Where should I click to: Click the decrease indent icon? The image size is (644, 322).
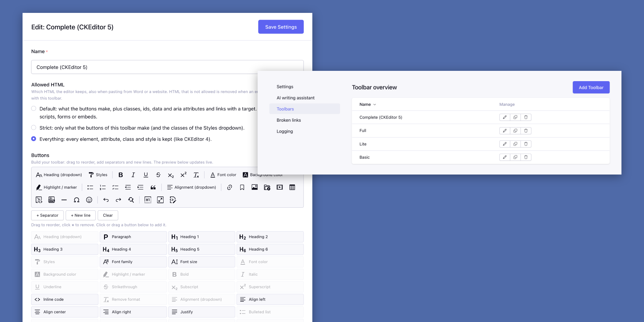pyautogui.click(x=128, y=187)
